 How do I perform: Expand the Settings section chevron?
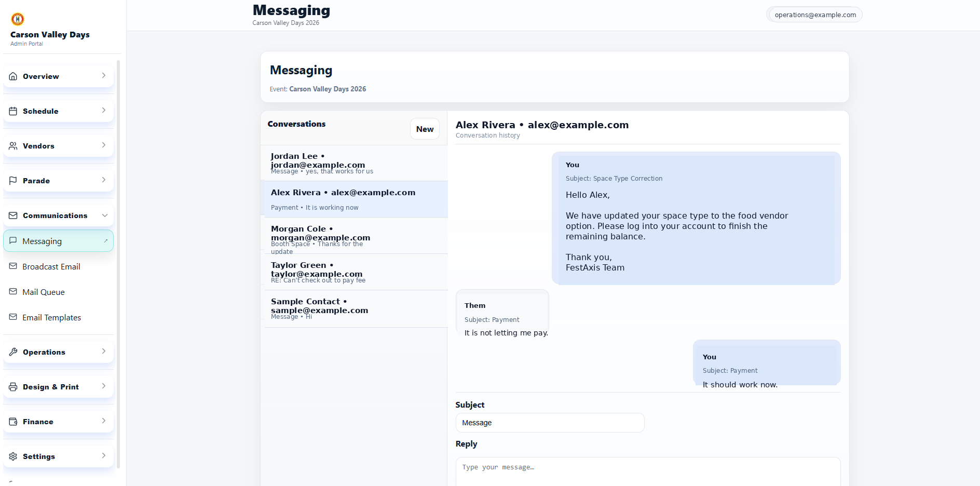(104, 456)
